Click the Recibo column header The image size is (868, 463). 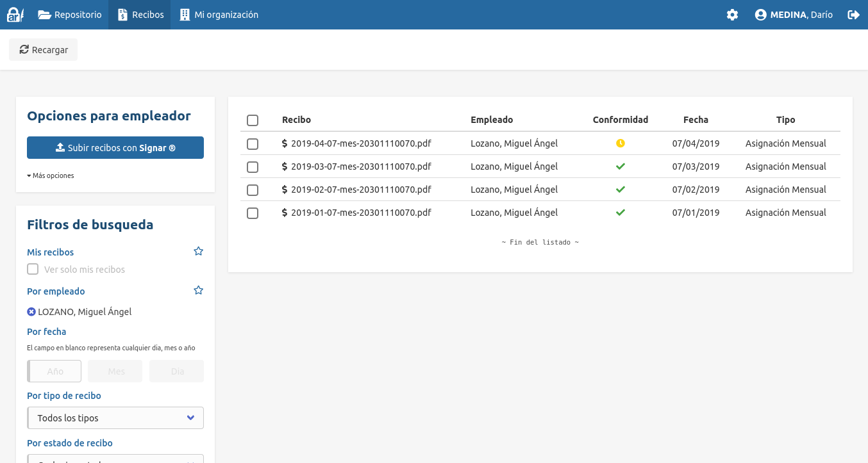click(296, 120)
